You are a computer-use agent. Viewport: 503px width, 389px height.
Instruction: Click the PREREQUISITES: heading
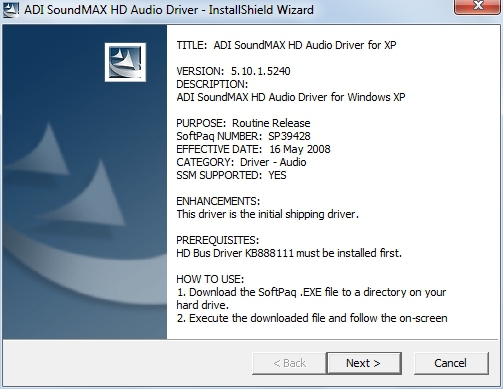click(217, 240)
